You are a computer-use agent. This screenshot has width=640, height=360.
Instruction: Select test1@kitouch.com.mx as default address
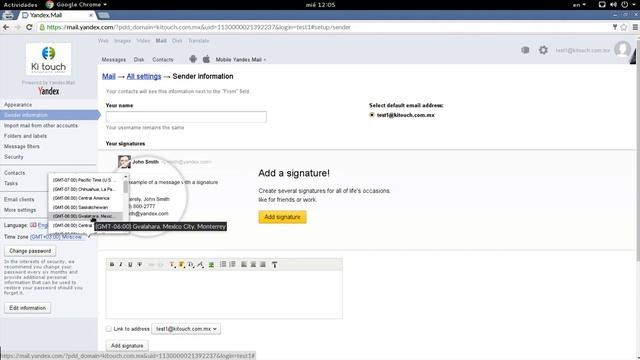pyautogui.click(x=372, y=115)
